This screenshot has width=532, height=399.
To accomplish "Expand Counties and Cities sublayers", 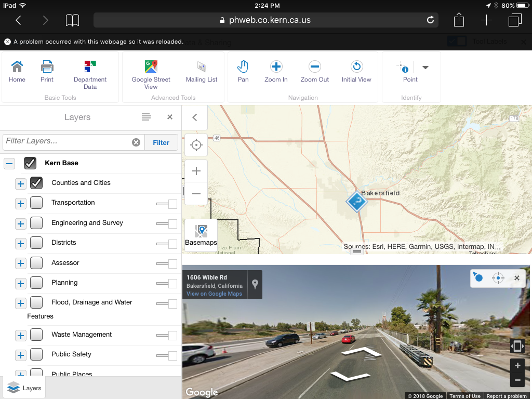I will click(21, 184).
